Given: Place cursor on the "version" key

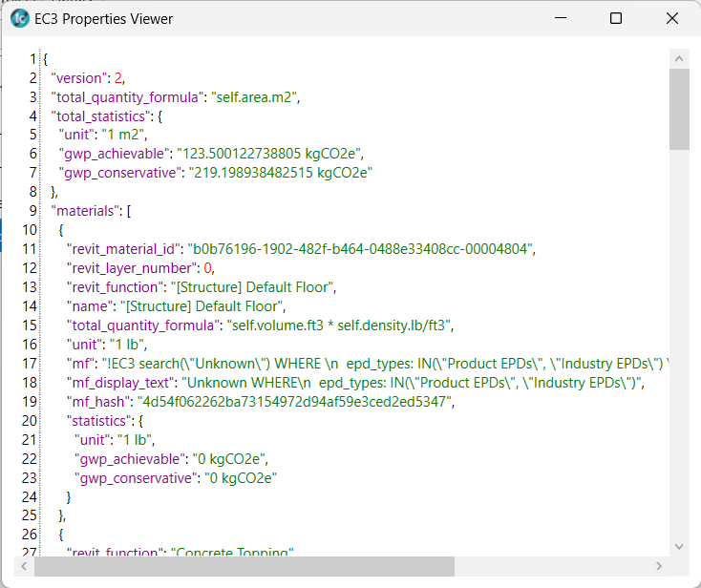Looking at the screenshot, I should 79,78.
